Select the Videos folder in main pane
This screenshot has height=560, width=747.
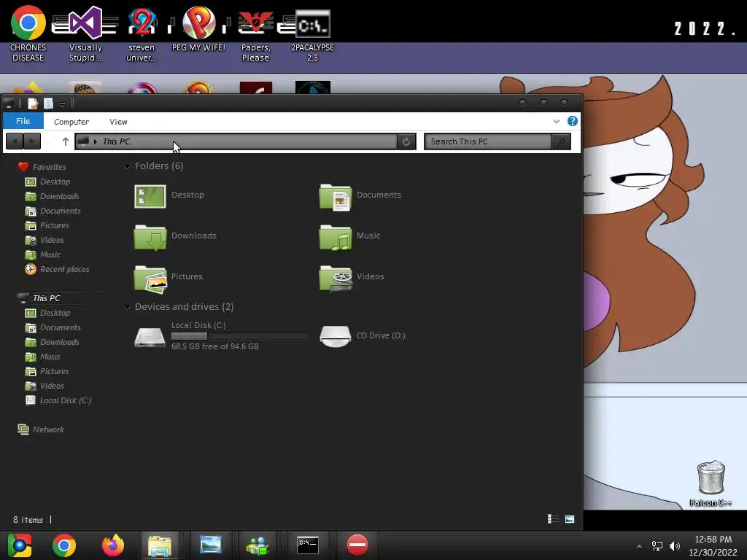pos(352,278)
